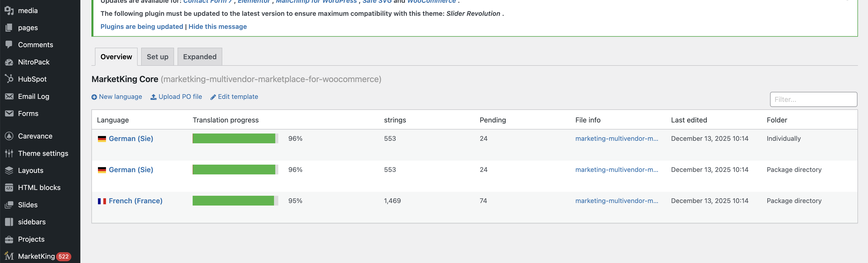Click the Projects briefcase icon
The height and width of the screenshot is (263, 868).
coord(9,239)
